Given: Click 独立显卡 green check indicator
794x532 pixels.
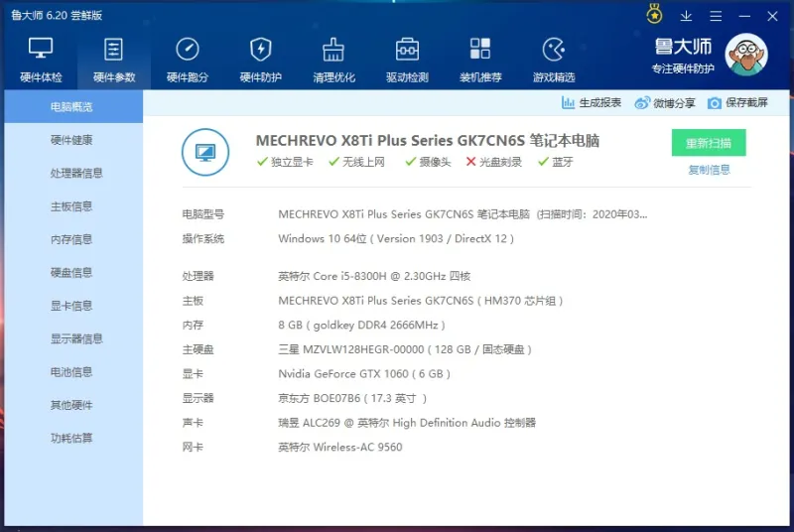Looking at the screenshot, I should point(262,162).
